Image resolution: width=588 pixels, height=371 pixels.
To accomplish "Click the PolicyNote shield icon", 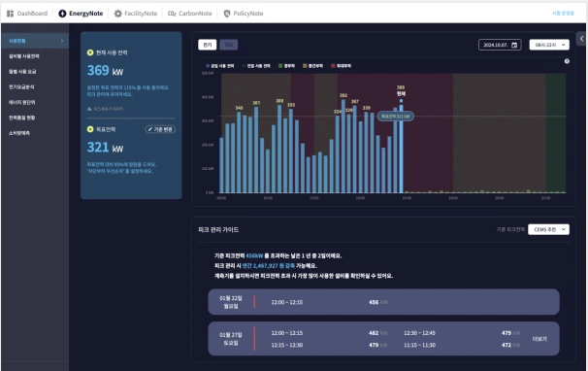I will click(227, 14).
